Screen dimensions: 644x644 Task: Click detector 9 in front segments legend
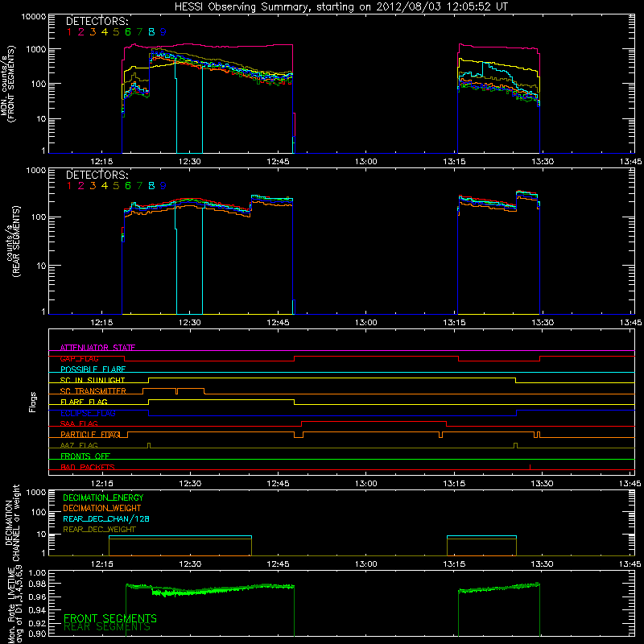[163, 31]
